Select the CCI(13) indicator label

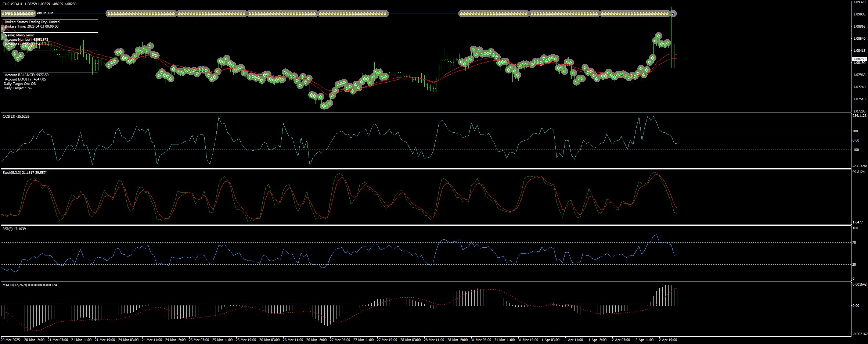(16, 117)
